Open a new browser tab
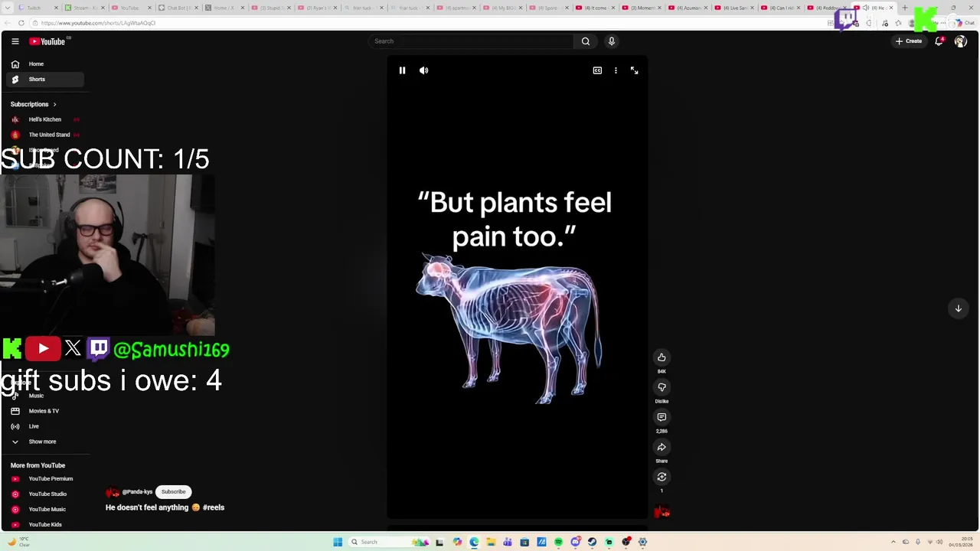Screen dimensions: 980x551 905,8
